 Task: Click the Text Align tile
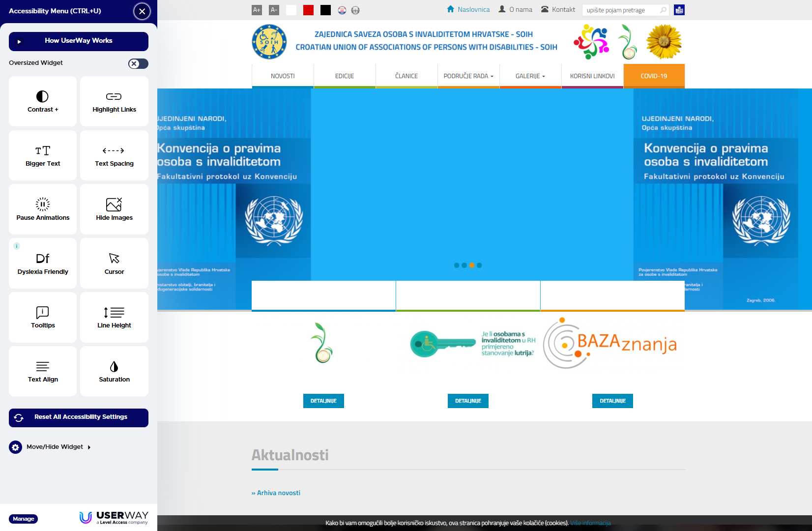[x=43, y=371]
